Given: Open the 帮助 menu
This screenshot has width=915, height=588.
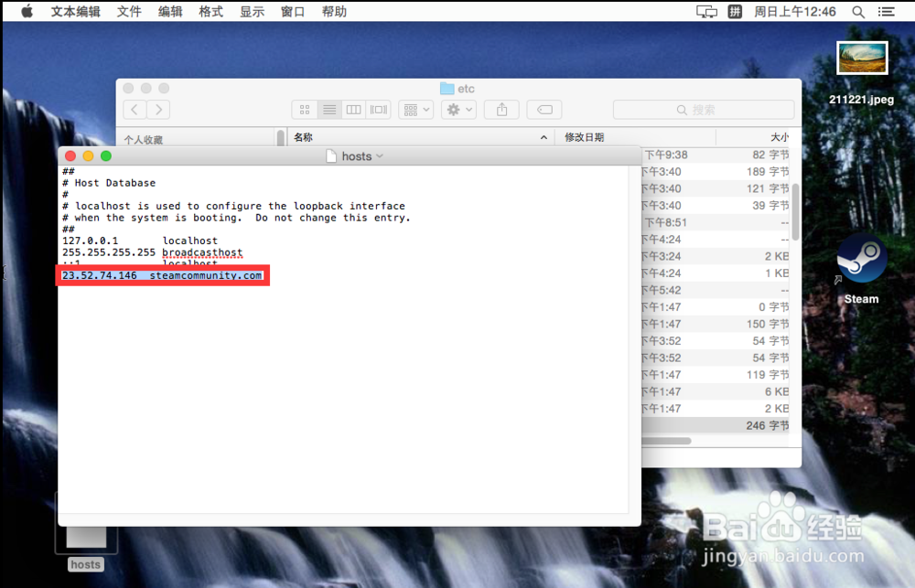Looking at the screenshot, I should [x=334, y=11].
